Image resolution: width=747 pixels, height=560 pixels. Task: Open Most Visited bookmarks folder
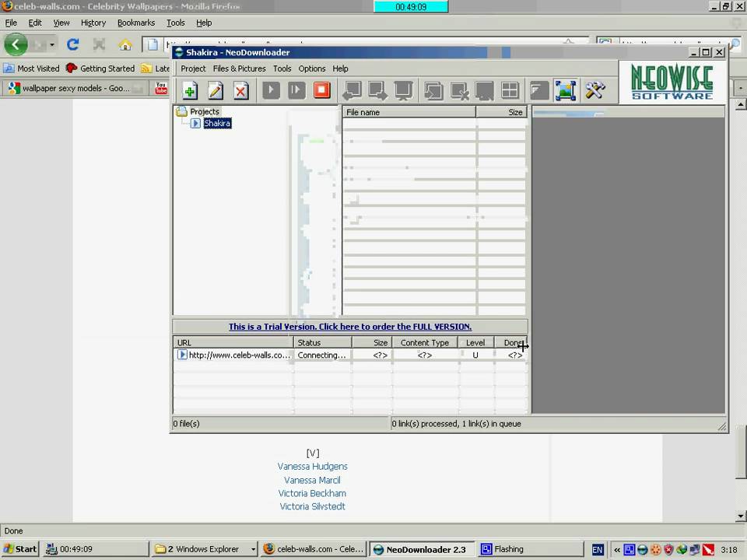click(x=31, y=68)
